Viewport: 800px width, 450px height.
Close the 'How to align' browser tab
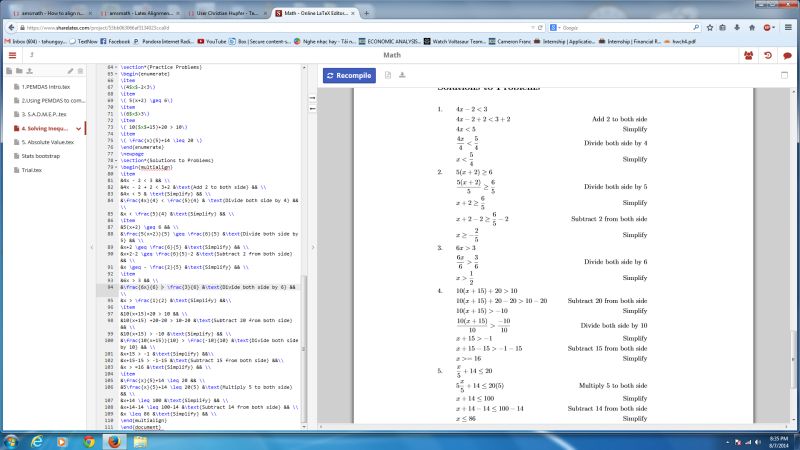click(91, 13)
